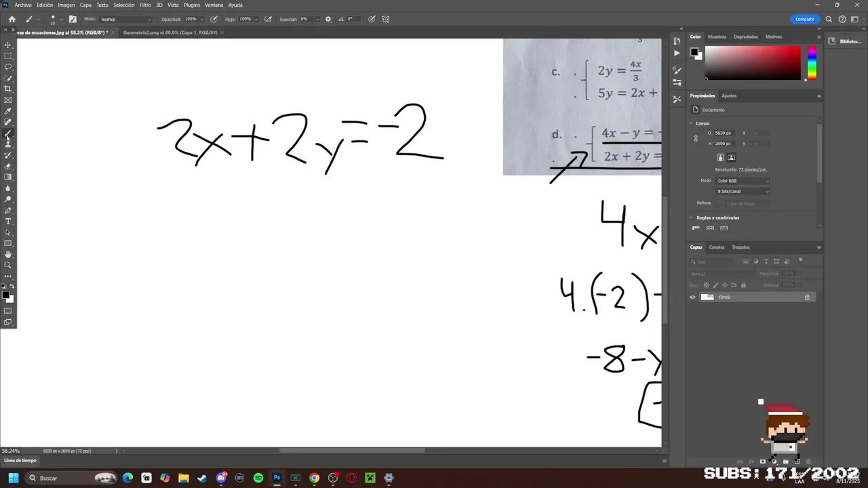Open the 8 bits/canal dropdown
Screen dimensions: 868x488
(x=743, y=192)
